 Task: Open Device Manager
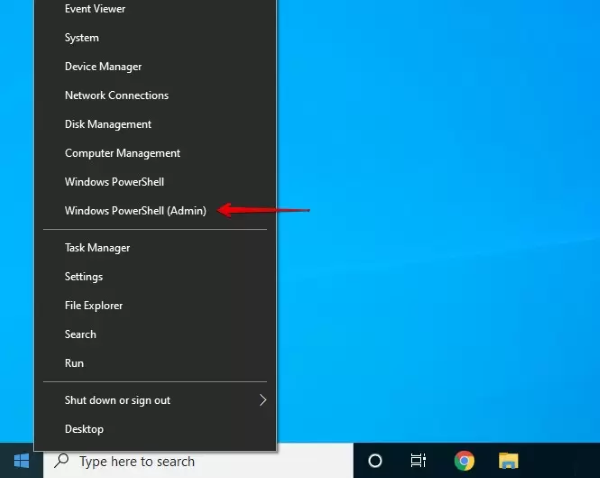[155, 67]
